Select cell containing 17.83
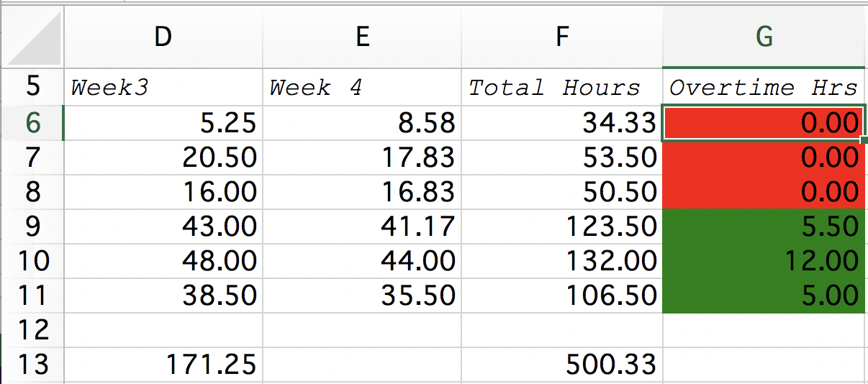Viewport: 868px width, 384px height. click(362, 157)
